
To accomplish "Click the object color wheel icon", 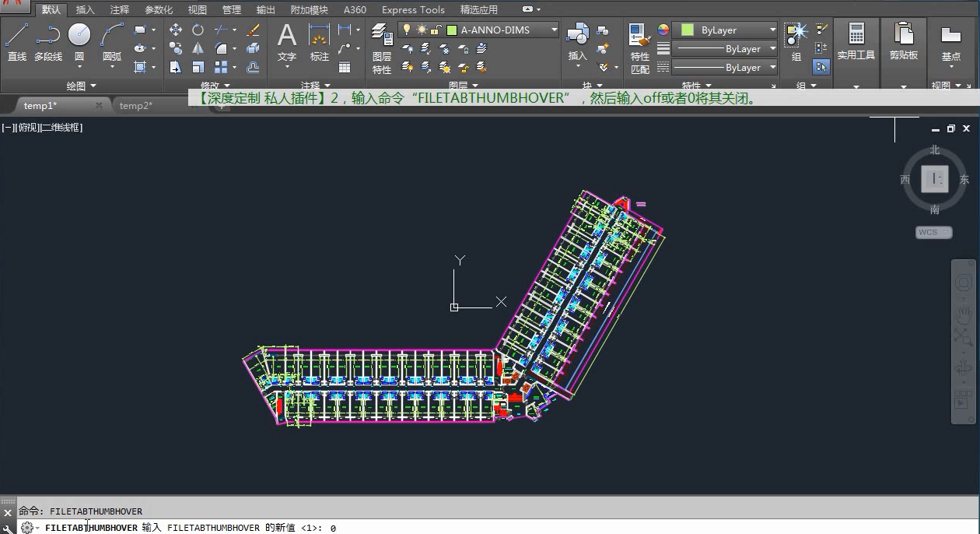I will pyautogui.click(x=663, y=30).
